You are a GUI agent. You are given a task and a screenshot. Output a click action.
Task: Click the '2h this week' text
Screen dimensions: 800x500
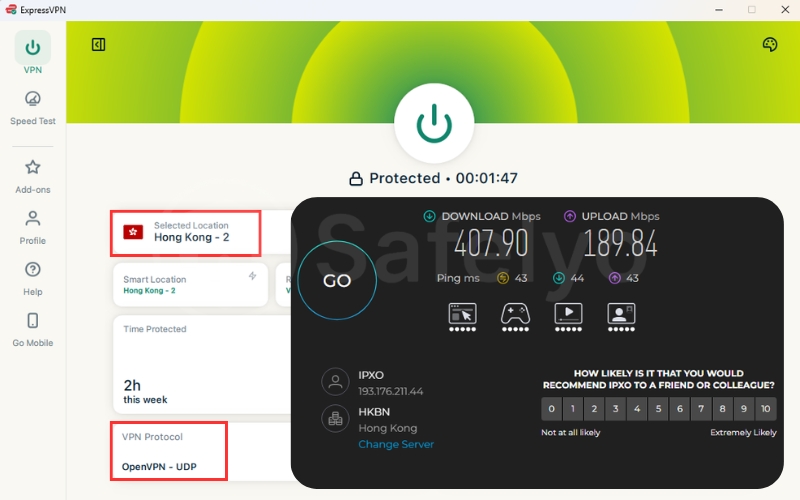[x=145, y=392]
